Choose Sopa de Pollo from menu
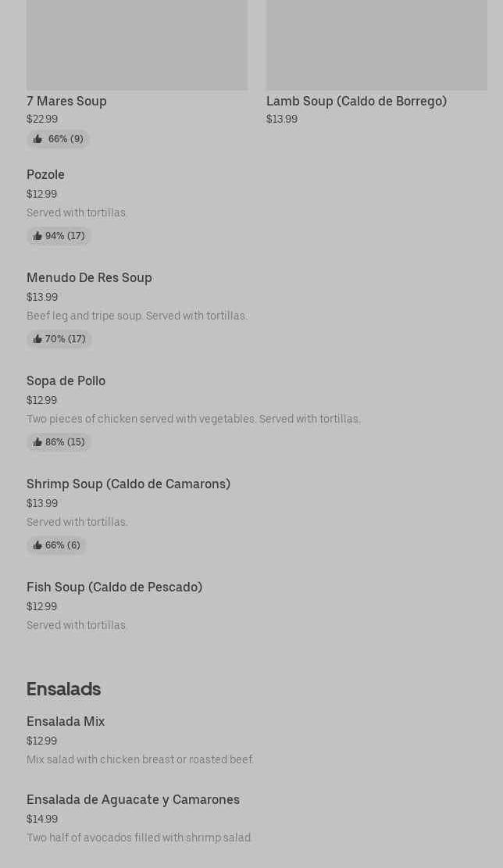 66,380
